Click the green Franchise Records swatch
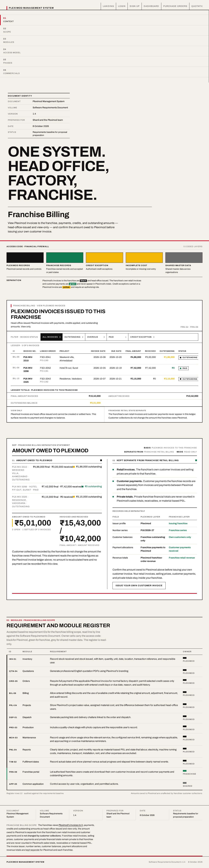The image size is (209, 868). click(x=65, y=257)
